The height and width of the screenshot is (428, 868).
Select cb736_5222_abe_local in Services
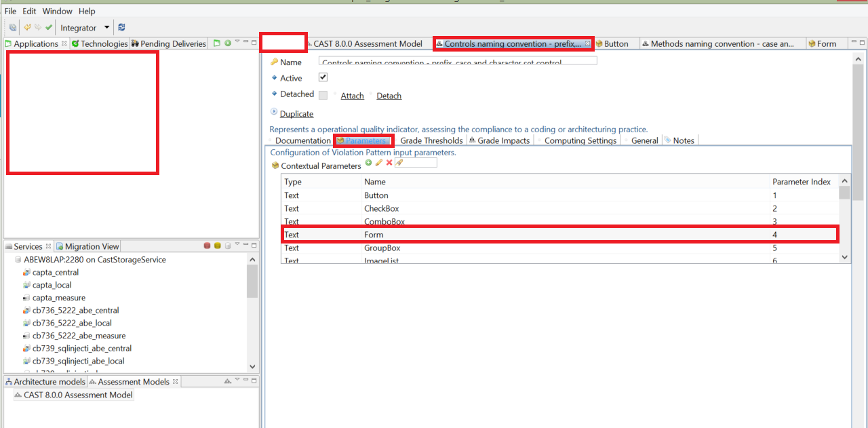tap(72, 323)
